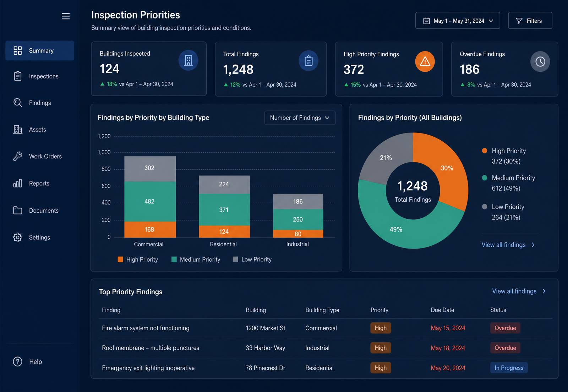The image size is (568, 392).
Task: Click the Commercial high priority segment 168
Action: pyautogui.click(x=150, y=230)
